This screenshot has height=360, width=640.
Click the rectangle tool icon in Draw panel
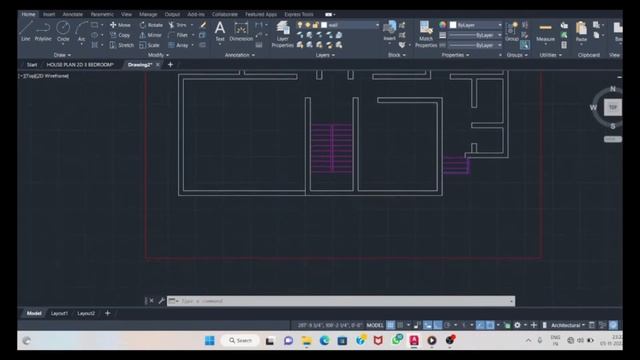(x=94, y=25)
